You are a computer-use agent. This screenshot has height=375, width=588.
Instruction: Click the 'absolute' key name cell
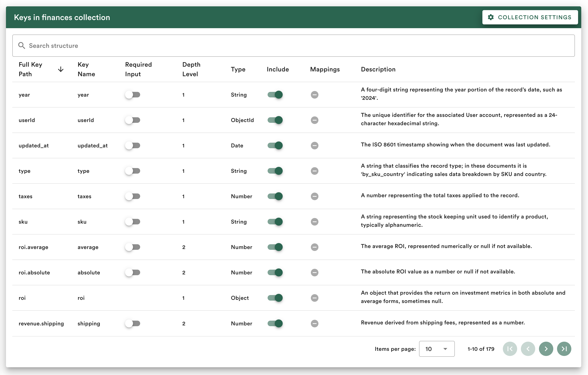click(x=89, y=272)
